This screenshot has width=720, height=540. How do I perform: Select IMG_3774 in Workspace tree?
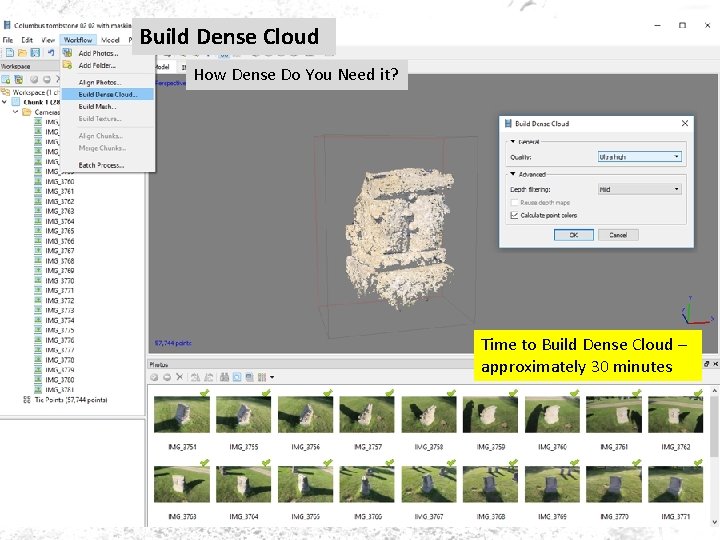point(60,321)
